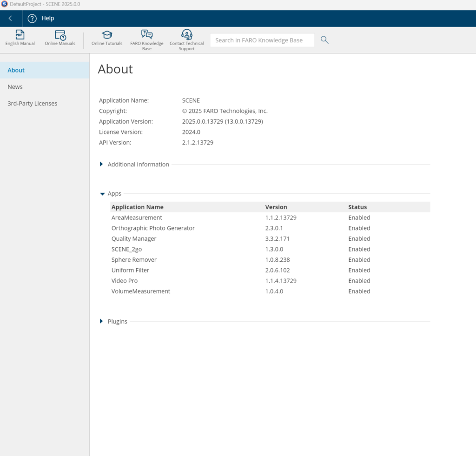Open the English Manual PDF icon
Screen dimensions: 476x456
click(20, 35)
